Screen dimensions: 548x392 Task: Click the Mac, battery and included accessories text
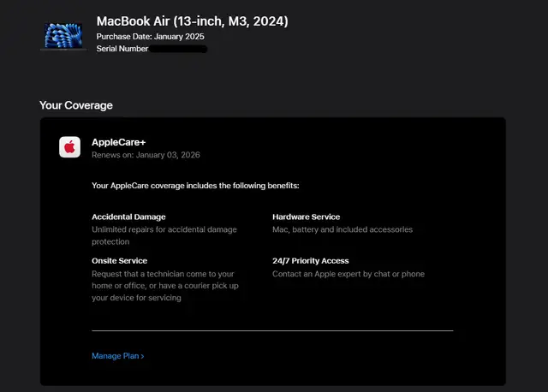tap(342, 229)
